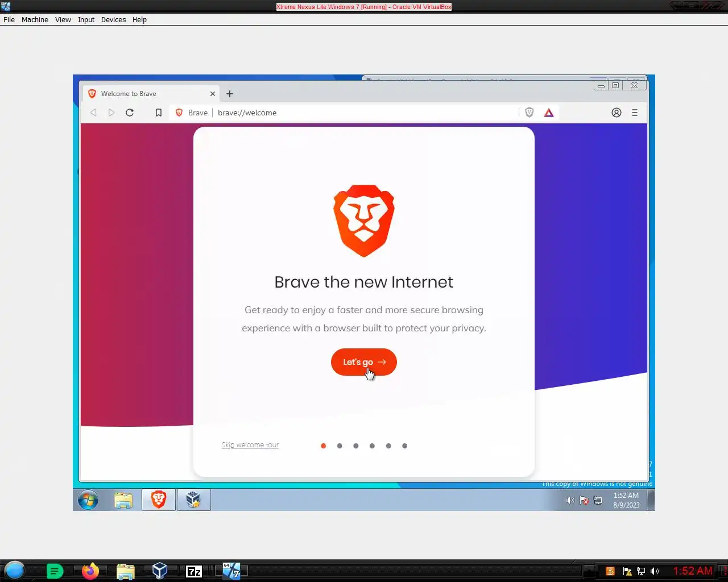Viewport: 728px width, 582px height.
Task: Open host tray Action Center flag
Action: tap(627, 571)
